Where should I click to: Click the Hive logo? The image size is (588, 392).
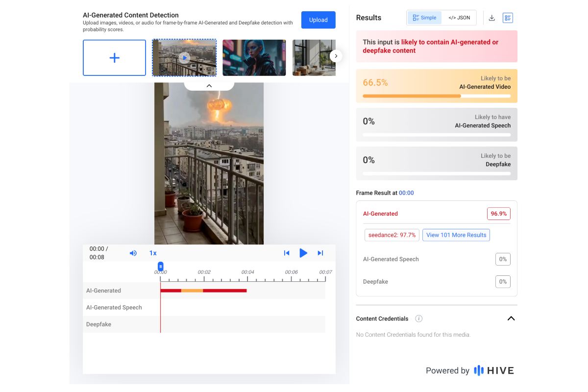(494, 370)
